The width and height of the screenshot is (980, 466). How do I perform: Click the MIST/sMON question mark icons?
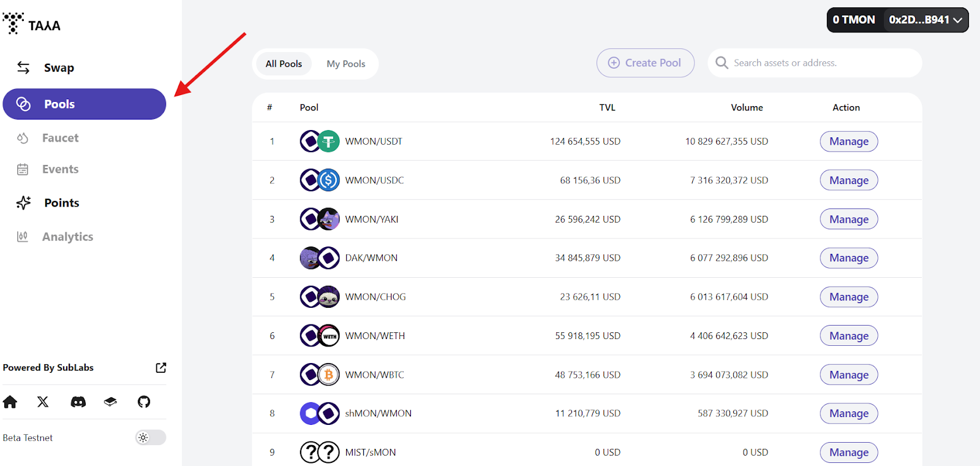click(320, 453)
